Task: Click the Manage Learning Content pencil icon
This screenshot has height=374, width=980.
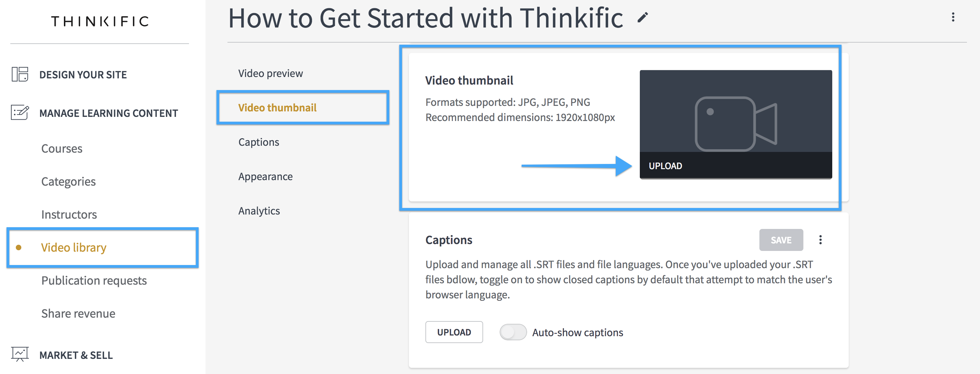Action: point(20,113)
